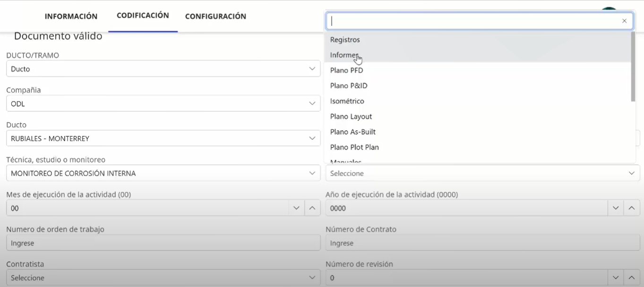Click the Numero de orden de trabajo field
This screenshot has height=287, width=644.
click(163, 243)
